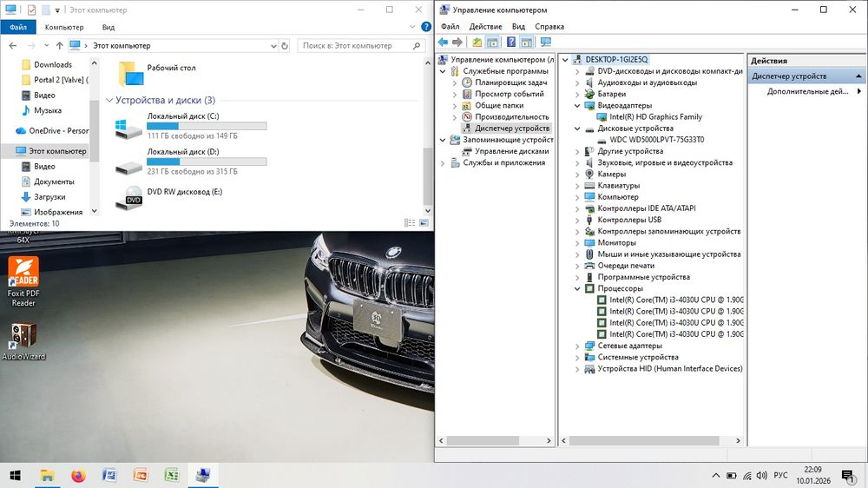
Task: Click the scan for hardware changes monitor icon
Action: tap(546, 42)
